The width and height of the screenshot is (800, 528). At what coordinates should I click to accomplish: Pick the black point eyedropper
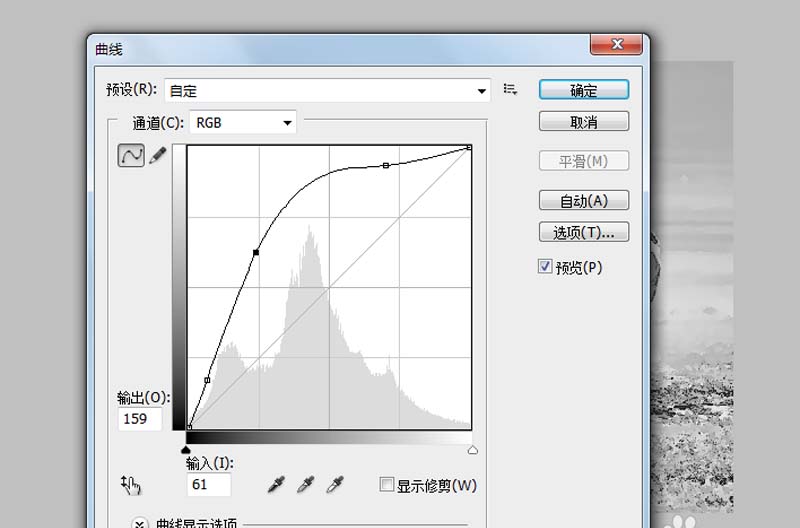click(277, 486)
